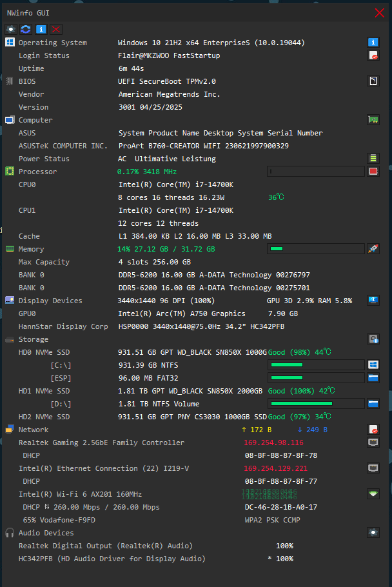The image size is (392, 587).
Task: Click the drive icon beside Storage
Action: tap(10, 340)
